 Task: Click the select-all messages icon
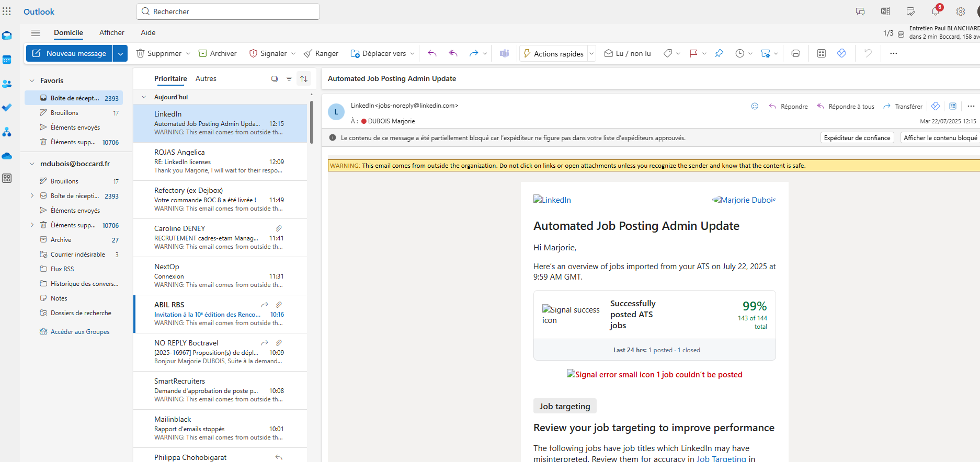click(275, 79)
